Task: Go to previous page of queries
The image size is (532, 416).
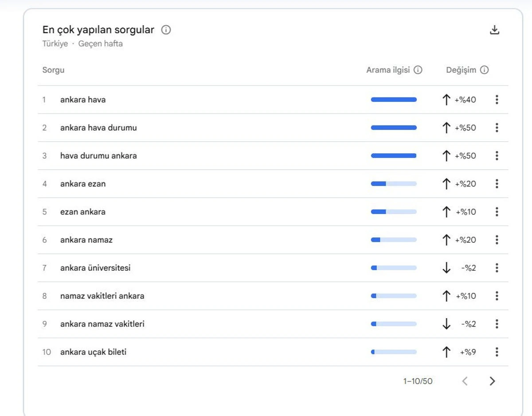Action: pos(465,381)
